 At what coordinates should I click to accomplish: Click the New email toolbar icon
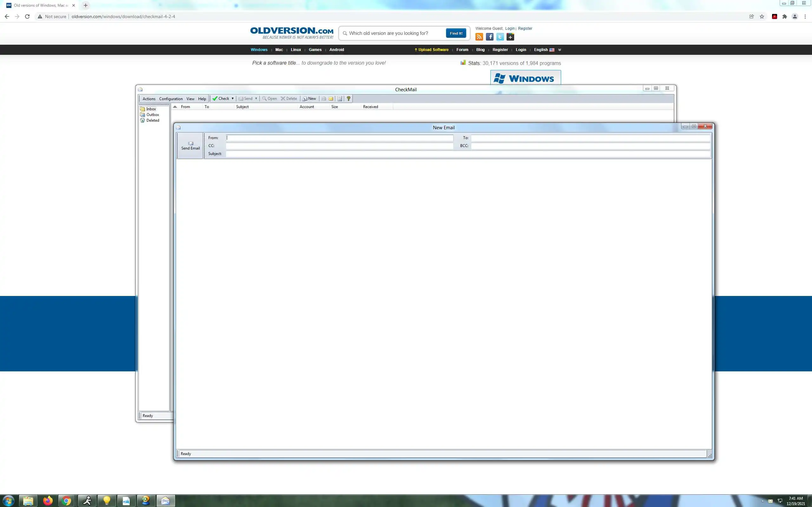pyautogui.click(x=309, y=99)
